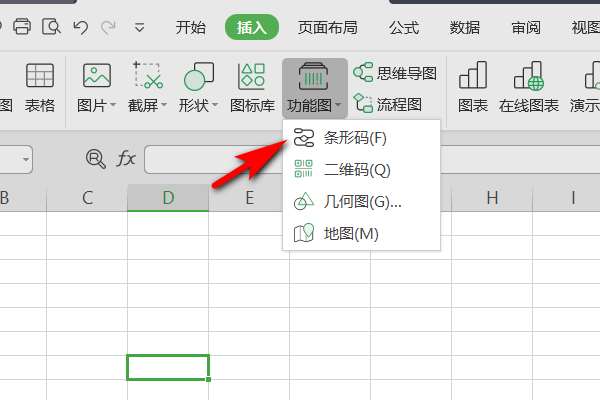Insert a 图表 chart
The image size is (600, 400).
(473, 88)
